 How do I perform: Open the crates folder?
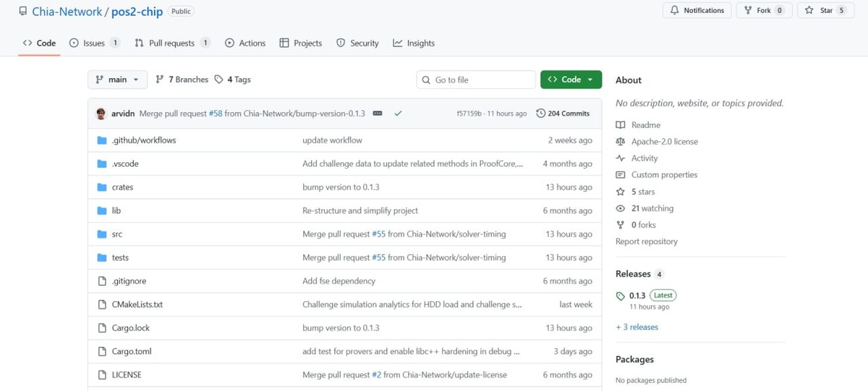click(122, 187)
